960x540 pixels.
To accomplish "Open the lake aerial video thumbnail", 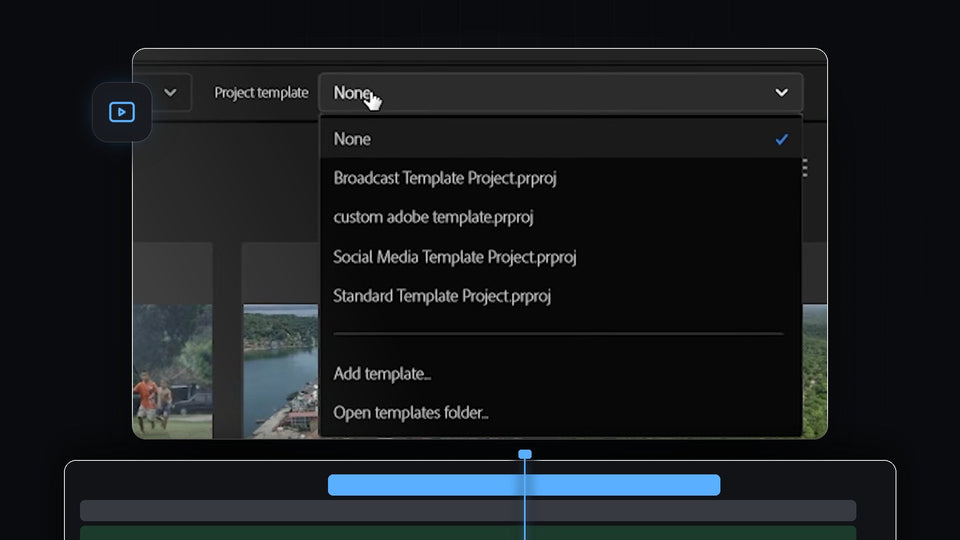I will click(x=281, y=371).
